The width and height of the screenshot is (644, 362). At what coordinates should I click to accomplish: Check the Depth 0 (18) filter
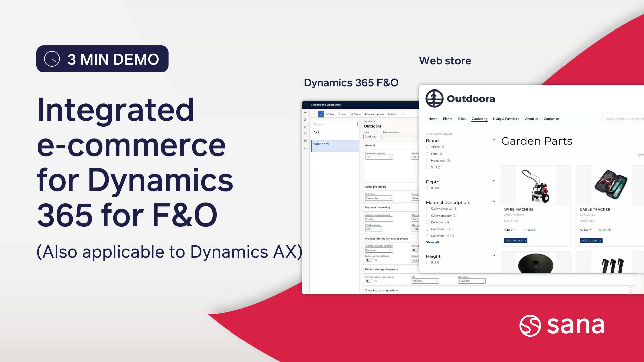click(x=428, y=188)
